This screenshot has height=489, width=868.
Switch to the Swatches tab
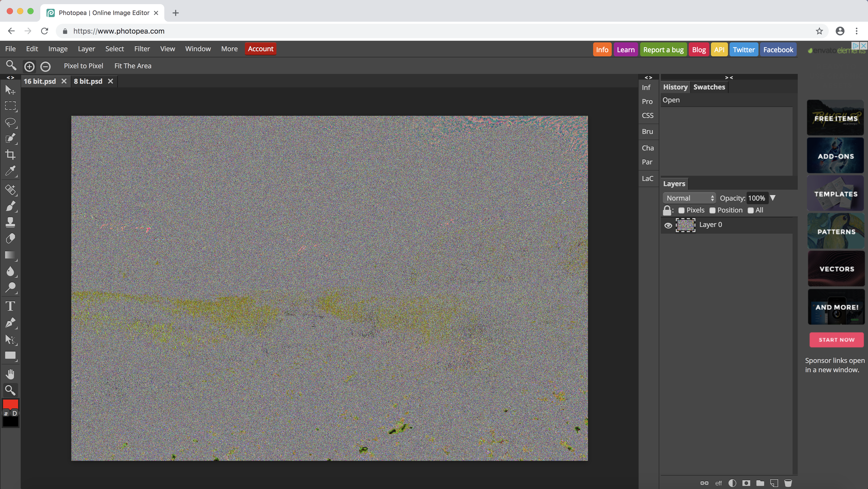[709, 87]
